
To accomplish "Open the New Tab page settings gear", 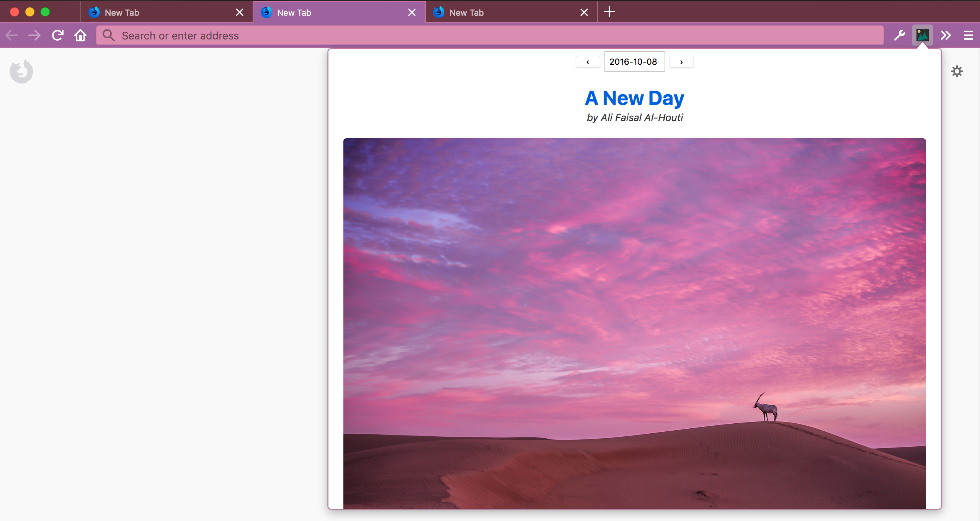I will tap(957, 71).
